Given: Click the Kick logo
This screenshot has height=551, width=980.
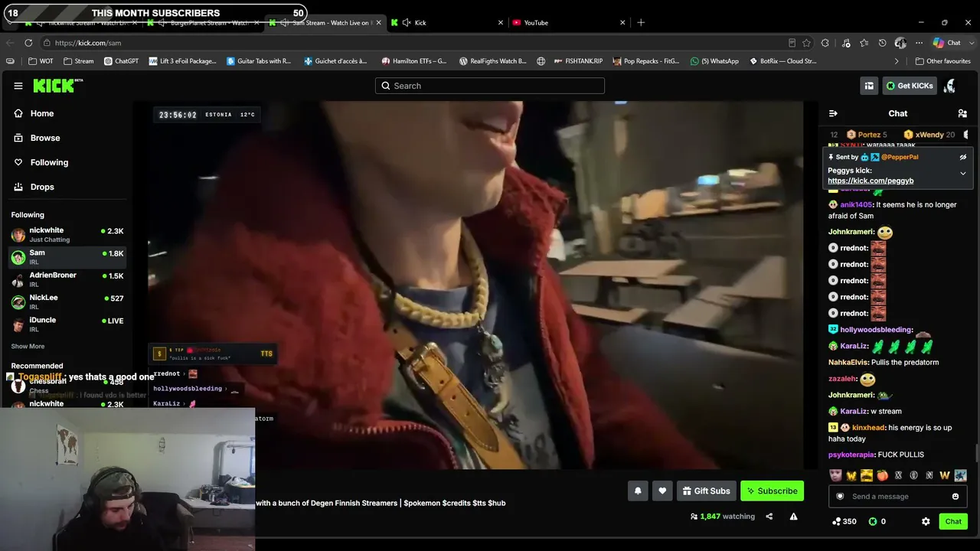Looking at the screenshot, I should (57, 86).
